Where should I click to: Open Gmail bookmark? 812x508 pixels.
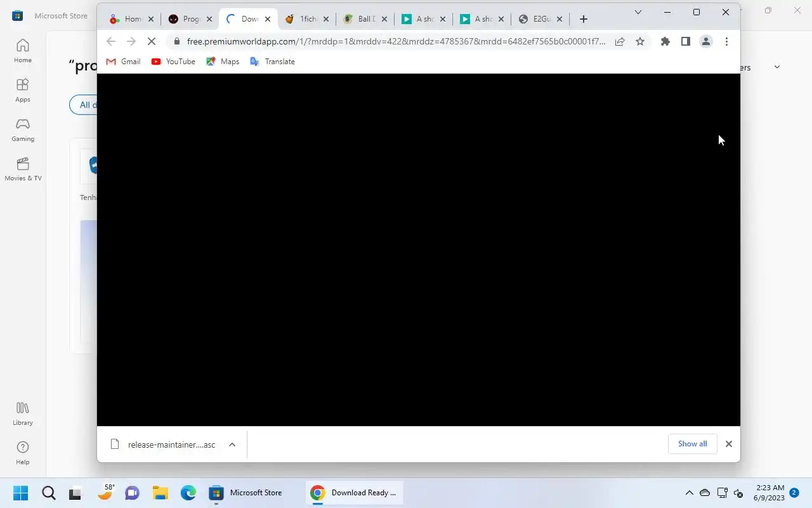(123, 62)
